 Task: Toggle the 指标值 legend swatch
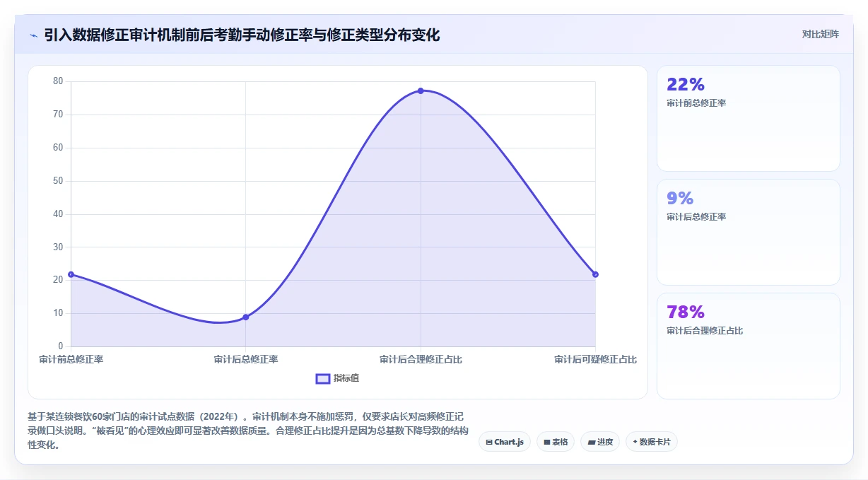coord(322,379)
